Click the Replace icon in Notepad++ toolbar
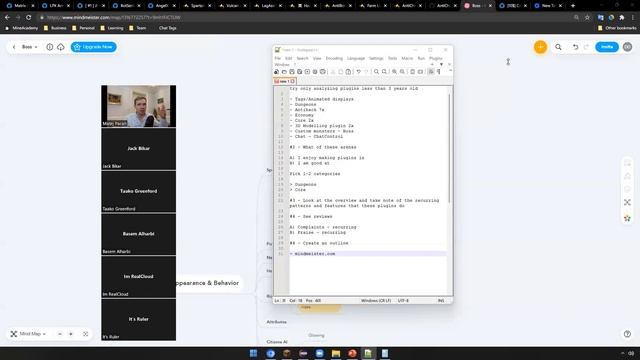The image size is (640, 360). 384,72
